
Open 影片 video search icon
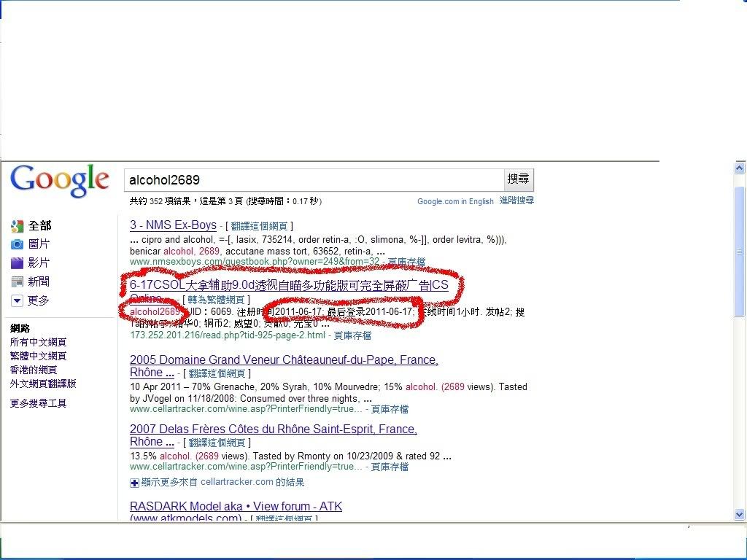(18, 262)
